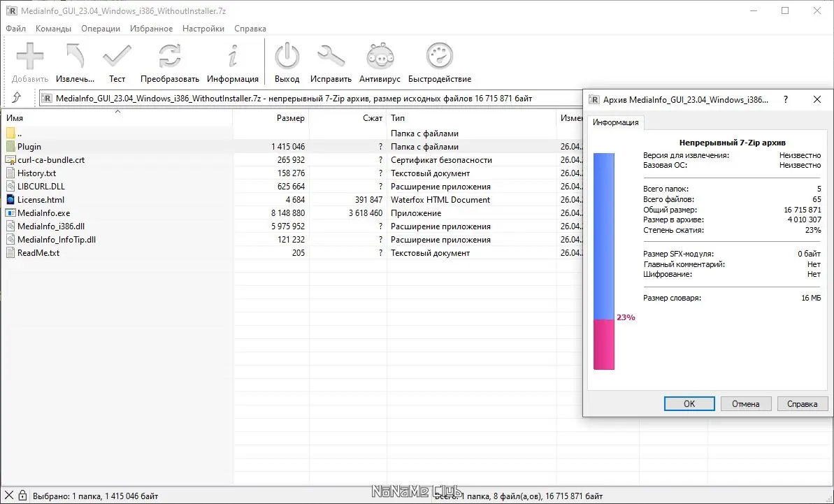Click the LIBCURL.DLL file icon
Image resolution: width=834 pixels, height=504 pixels.
click(10, 186)
